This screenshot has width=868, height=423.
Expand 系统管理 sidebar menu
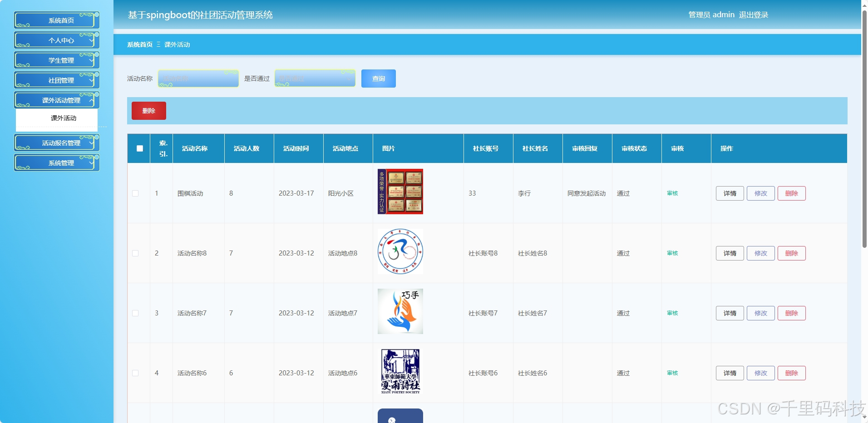(x=57, y=163)
